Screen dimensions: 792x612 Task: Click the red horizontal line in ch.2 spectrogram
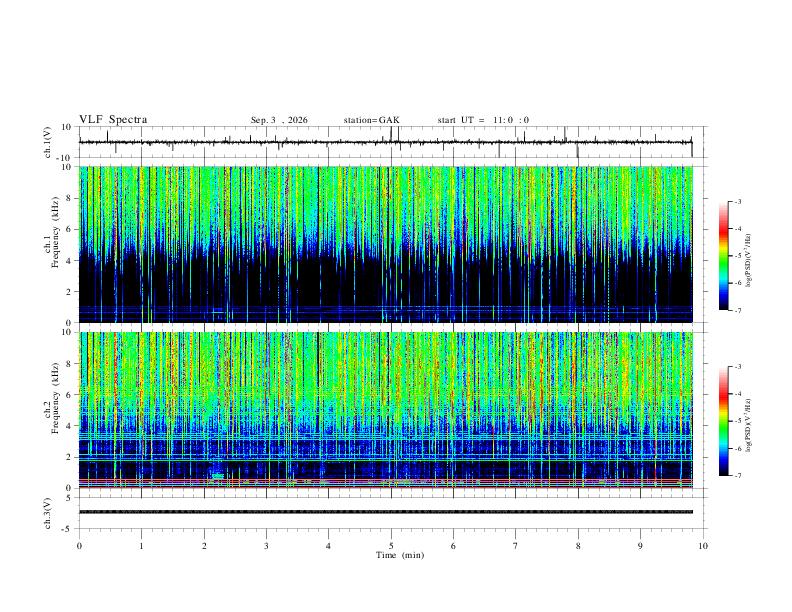(385, 480)
